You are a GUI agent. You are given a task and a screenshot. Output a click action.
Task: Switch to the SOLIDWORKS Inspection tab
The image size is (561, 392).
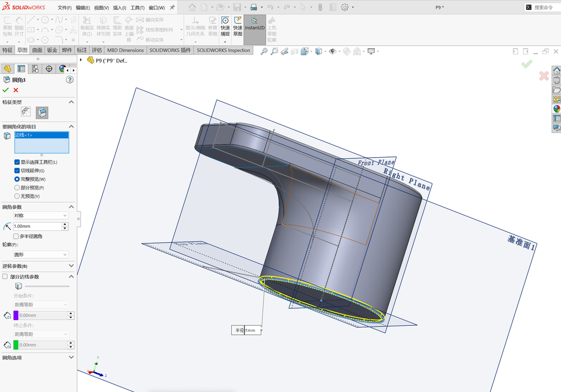point(224,50)
